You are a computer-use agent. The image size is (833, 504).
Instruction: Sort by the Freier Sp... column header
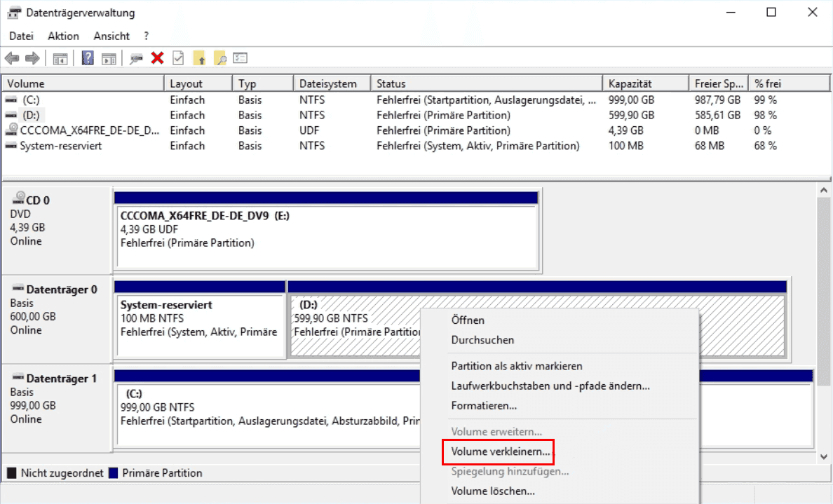719,83
